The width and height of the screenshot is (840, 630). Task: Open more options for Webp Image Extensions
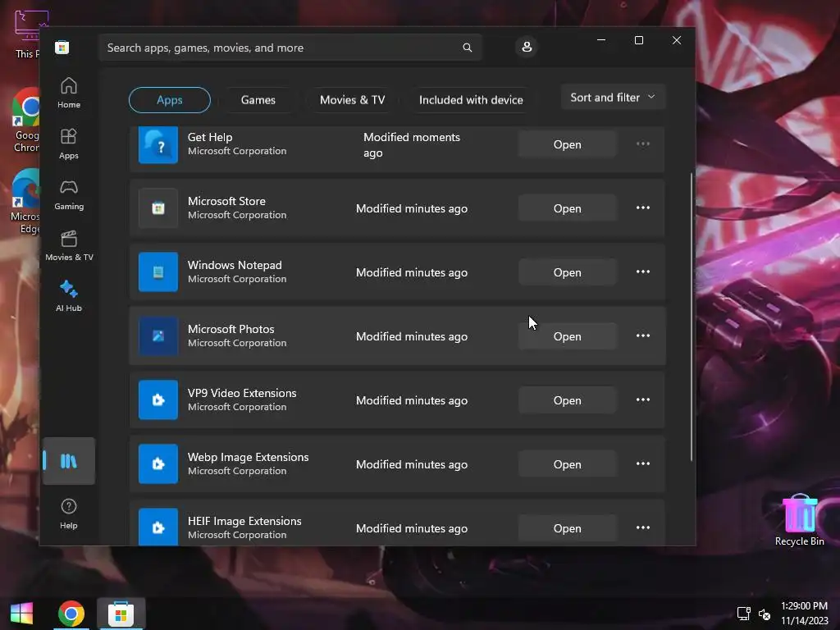[x=643, y=463]
